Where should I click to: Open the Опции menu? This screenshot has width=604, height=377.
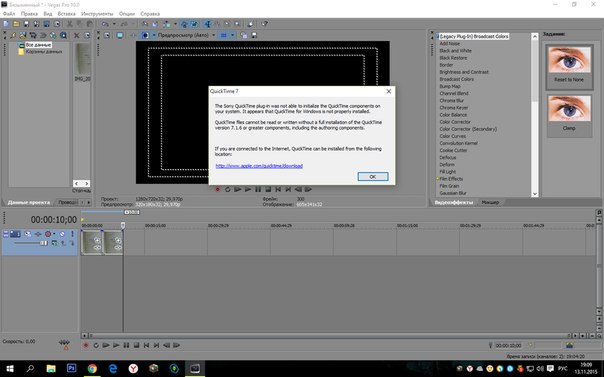tap(126, 13)
